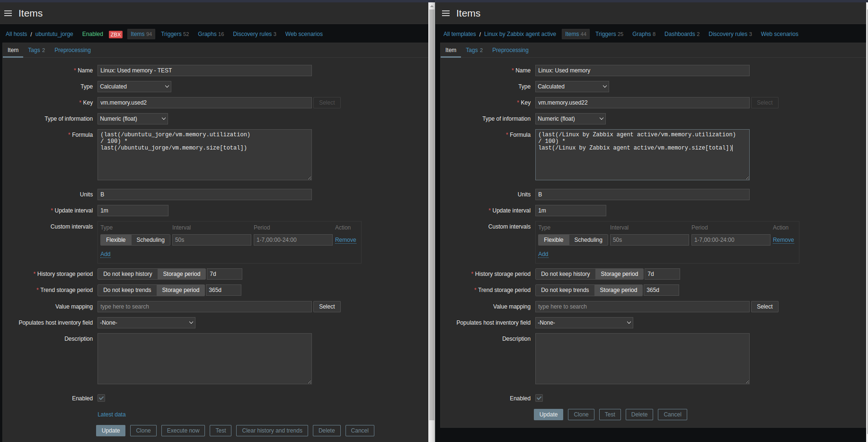
Task: Click the Key field containing vm.memory.used22
Action: (x=642, y=103)
